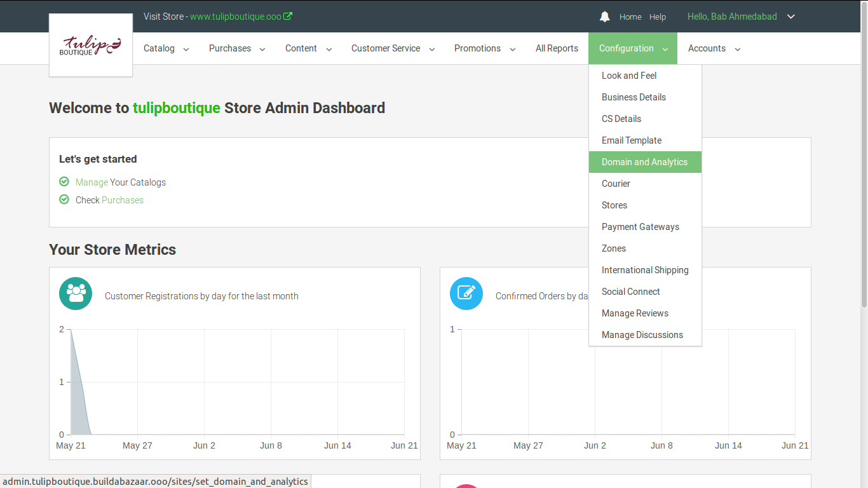868x488 pixels.
Task: Open the Purchases menu
Action: (230, 48)
